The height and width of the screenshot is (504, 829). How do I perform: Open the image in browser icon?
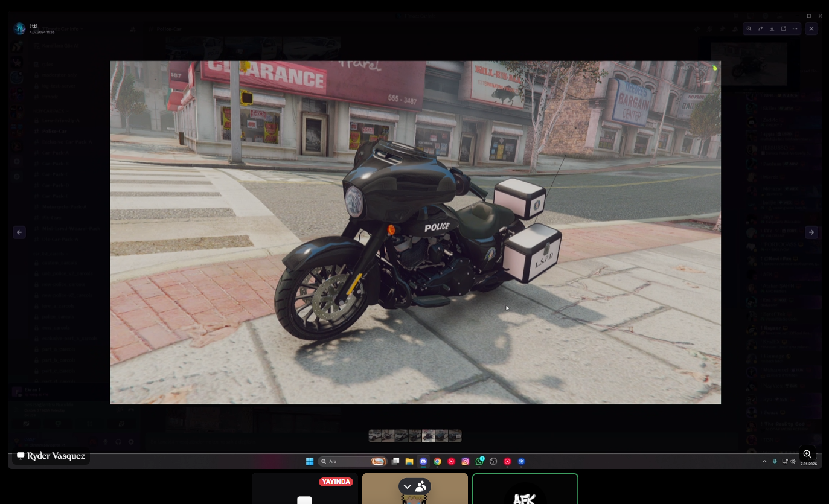(x=784, y=28)
